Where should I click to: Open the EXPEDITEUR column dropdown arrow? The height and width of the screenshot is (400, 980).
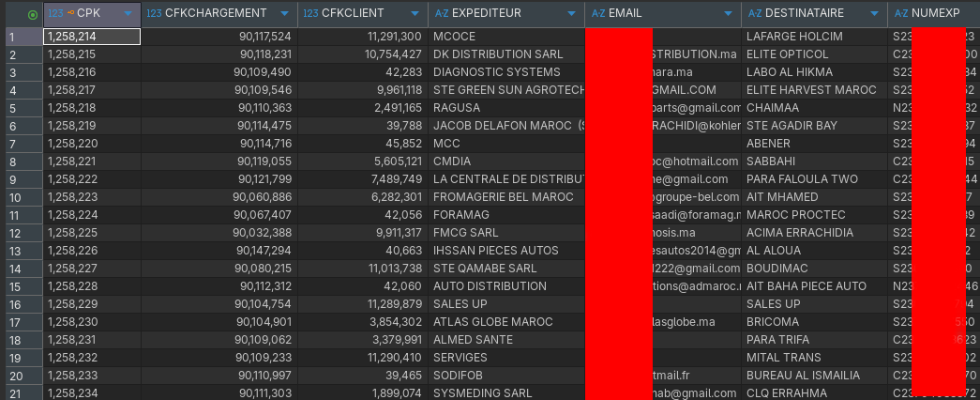coord(571,14)
